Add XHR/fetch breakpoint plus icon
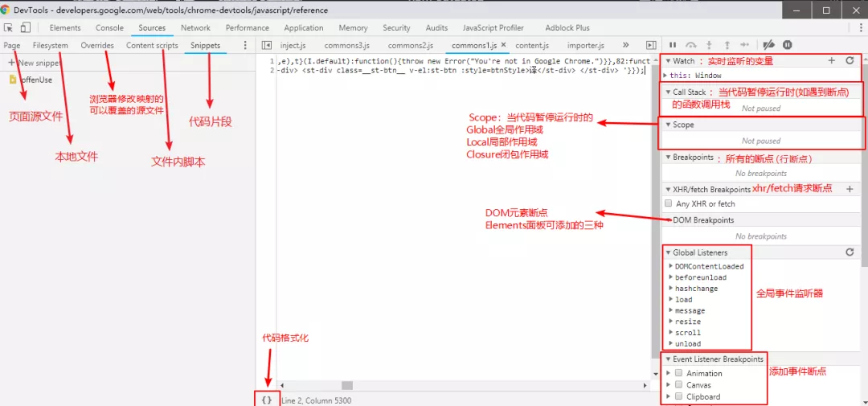 [x=850, y=190]
